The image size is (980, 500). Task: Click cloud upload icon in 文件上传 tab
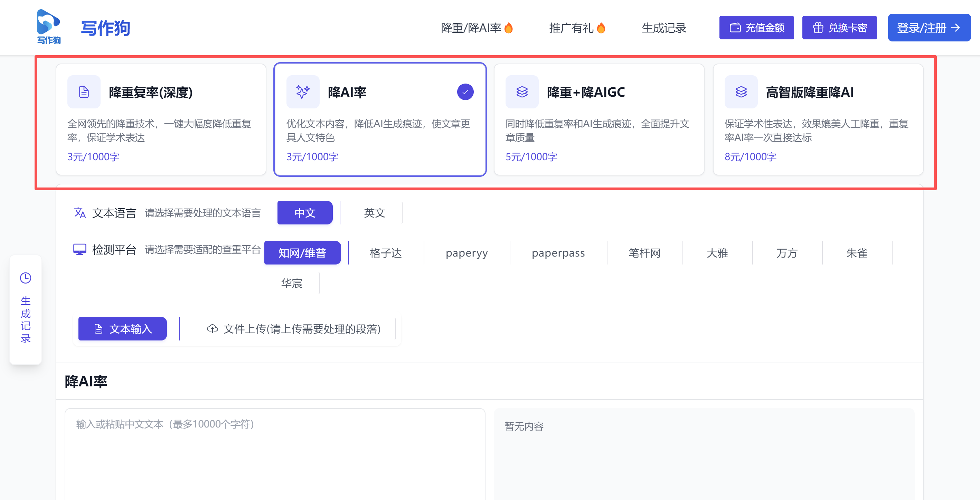pyautogui.click(x=212, y=328)
